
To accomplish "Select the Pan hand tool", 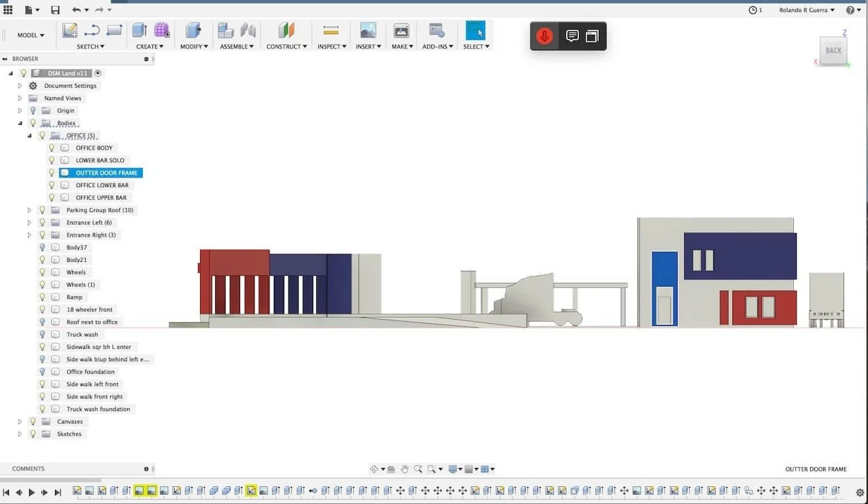I will click(405, 469).
